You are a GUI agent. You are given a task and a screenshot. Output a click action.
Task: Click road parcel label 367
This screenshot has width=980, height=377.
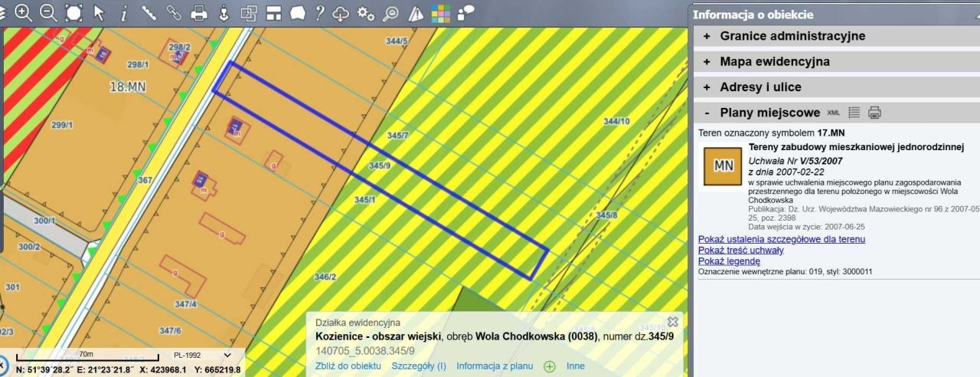click(x=145, y=181)
